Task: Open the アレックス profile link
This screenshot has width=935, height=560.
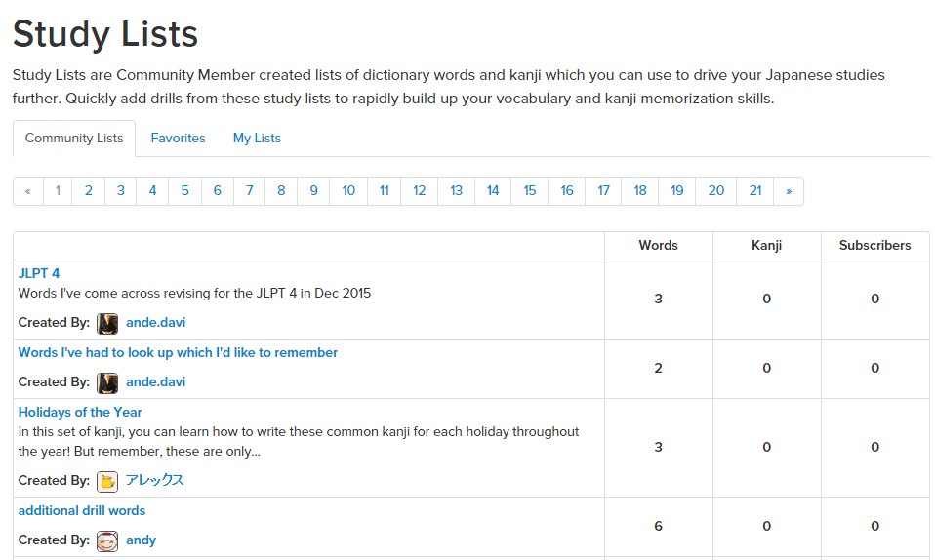Action: (154, 481)
